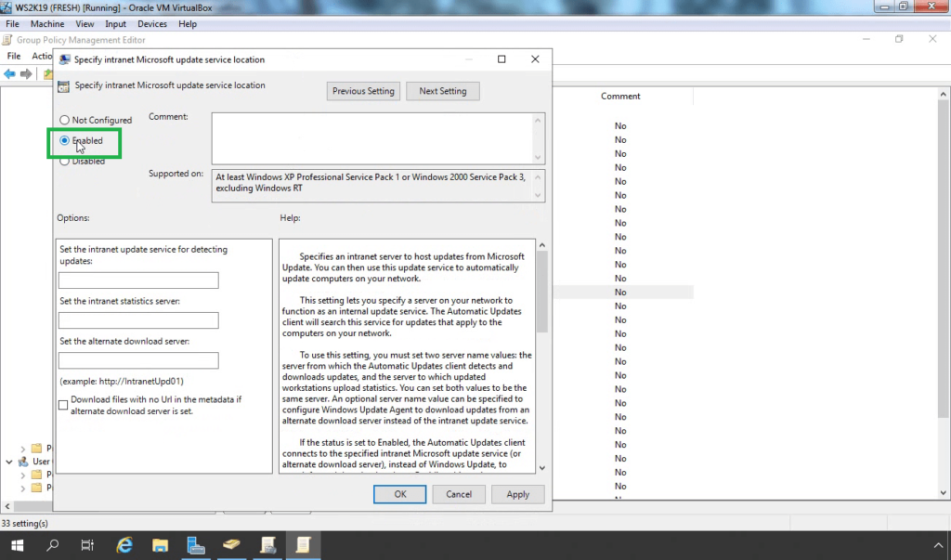
Task: Click the Comment box scroll-up arrow
Action: (x=538, y=120)
